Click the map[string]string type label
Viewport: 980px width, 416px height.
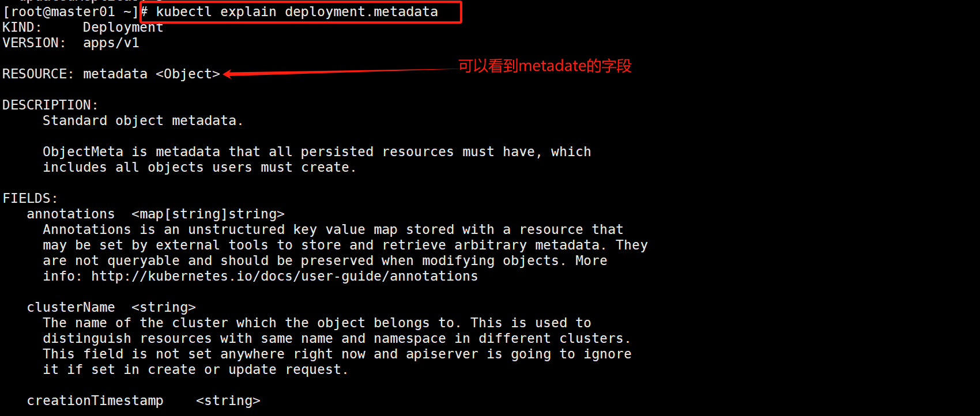point(208,214)
